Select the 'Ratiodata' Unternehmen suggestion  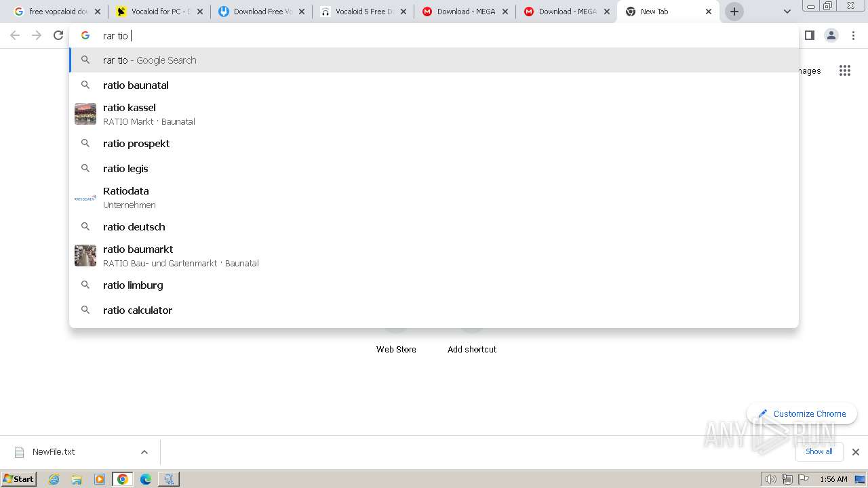[434, 197]
